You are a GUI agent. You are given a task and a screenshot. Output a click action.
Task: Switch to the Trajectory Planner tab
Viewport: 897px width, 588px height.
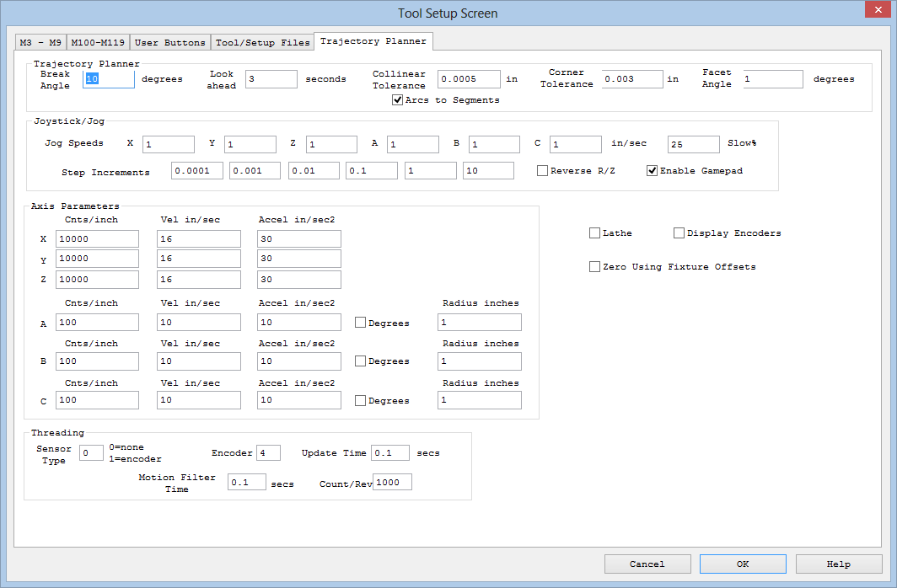click(373, 40)
